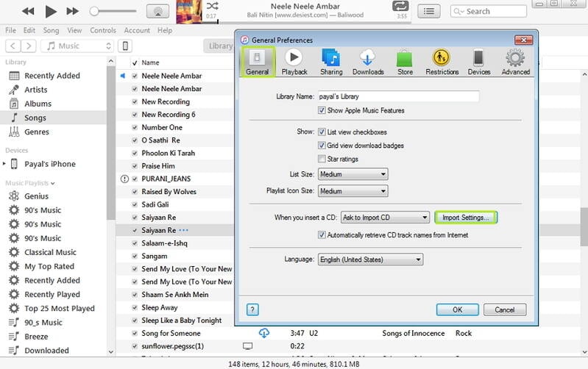Click the Library Name input field

click(399, 96)
